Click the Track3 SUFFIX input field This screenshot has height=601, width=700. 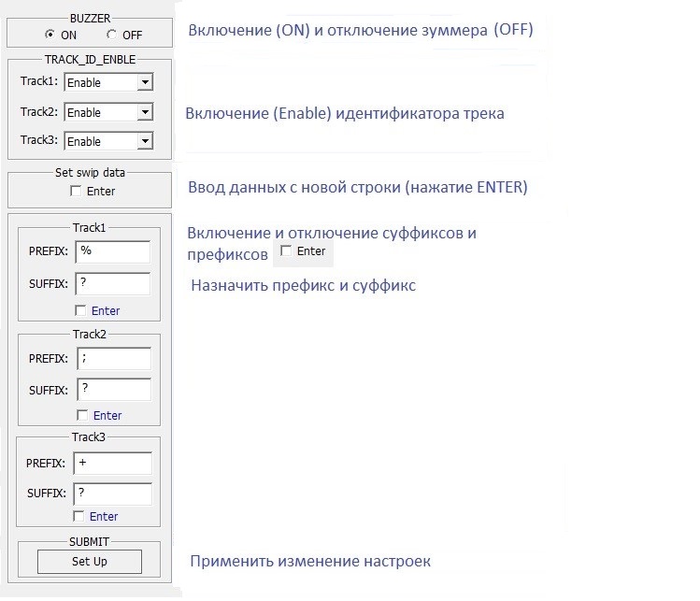[x=113, y=493]
